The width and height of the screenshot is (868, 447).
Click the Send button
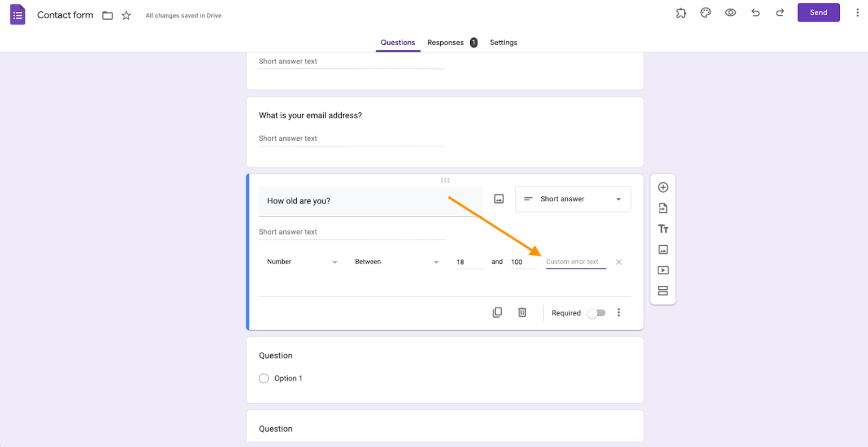tap(818, 12)
